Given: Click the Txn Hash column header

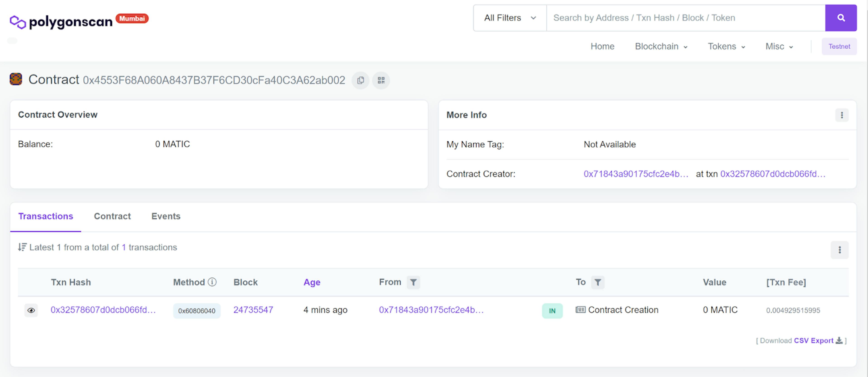Looking at the screenshot, I should point(71,282).
